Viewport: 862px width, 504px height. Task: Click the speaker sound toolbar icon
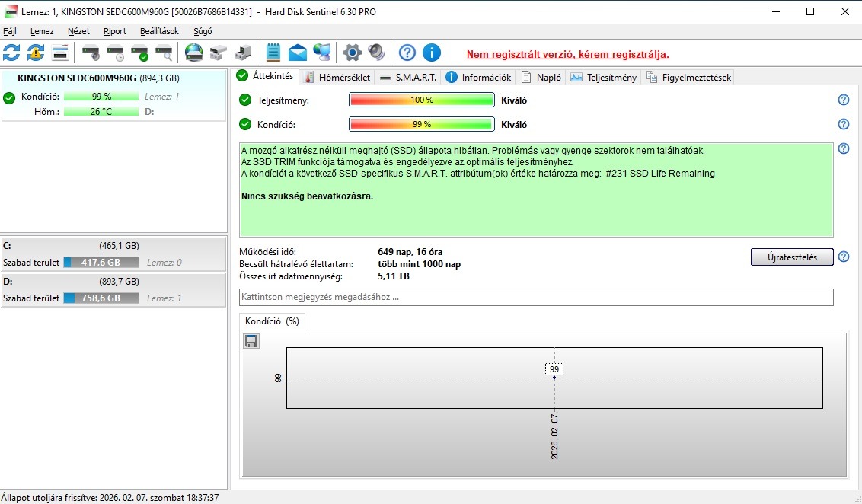pyautogui.click(x=377, y=53)
